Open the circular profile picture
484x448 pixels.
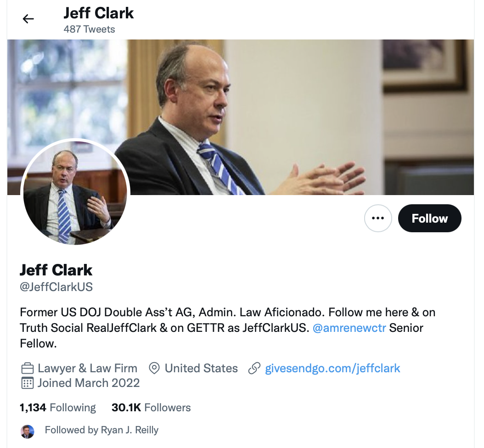click(75, 193)
